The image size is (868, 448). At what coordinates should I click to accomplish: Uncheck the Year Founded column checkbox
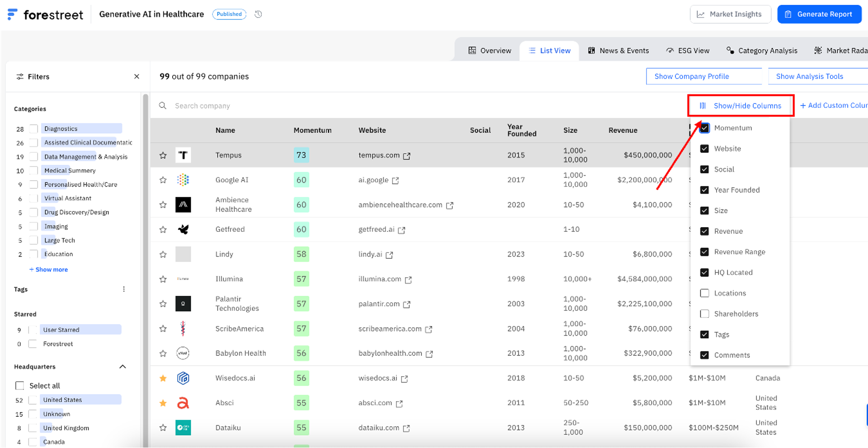coord(704,190)
